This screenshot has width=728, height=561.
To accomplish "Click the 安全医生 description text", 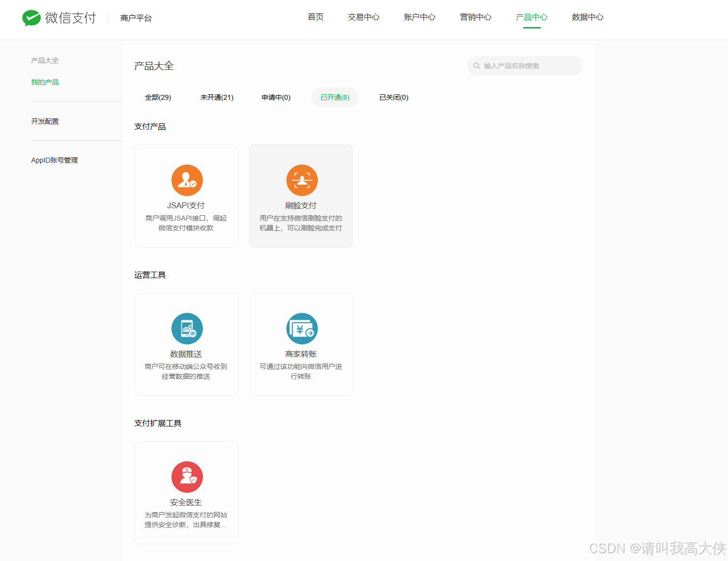I will tap(186, 520).
